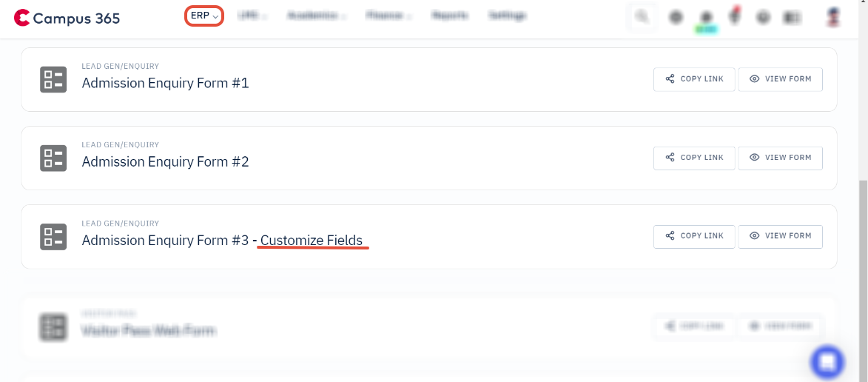Expand the ERP dropdown menu
This screenshot has height=382, width=868.
pyautogui.click(x=204, y=16)
